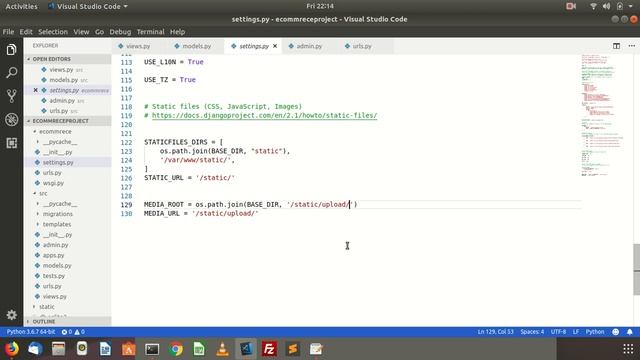
Task: Expand __pycache__ folder under ecommrece
Action: tap(60, 142)
